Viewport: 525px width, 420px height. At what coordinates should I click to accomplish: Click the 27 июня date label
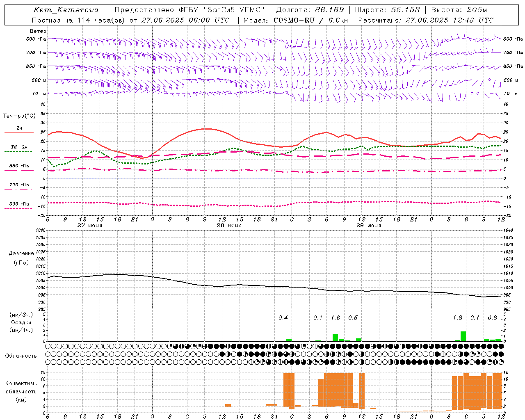click(x=90, y=225)
